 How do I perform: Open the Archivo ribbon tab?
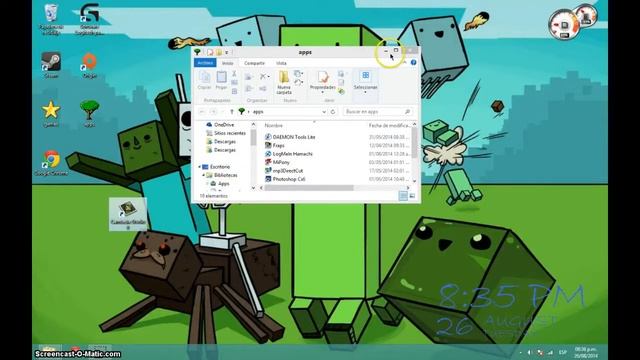tap(205, 63)
